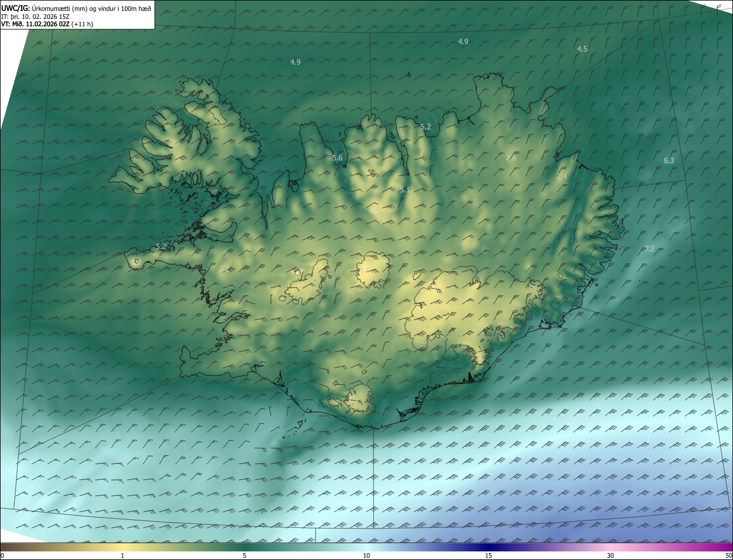Viewport: 733px width, 560px height.
Task: Click the initial time line 'IT: þri. 10. 02. 2026 15Z'
Action: 36,16
